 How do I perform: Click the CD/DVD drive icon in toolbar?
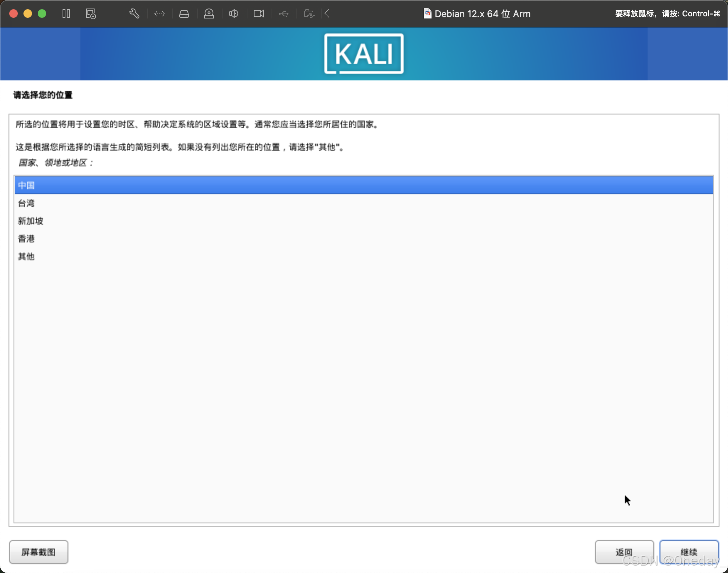[209, 14]
